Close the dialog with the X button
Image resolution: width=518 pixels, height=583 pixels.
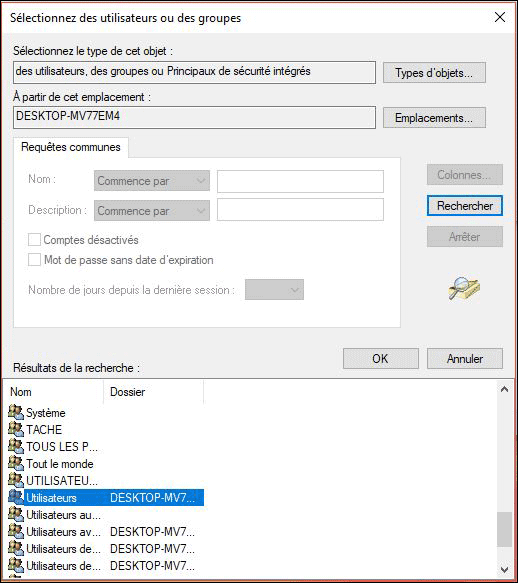pyautogui.click(x=500, y=17)
